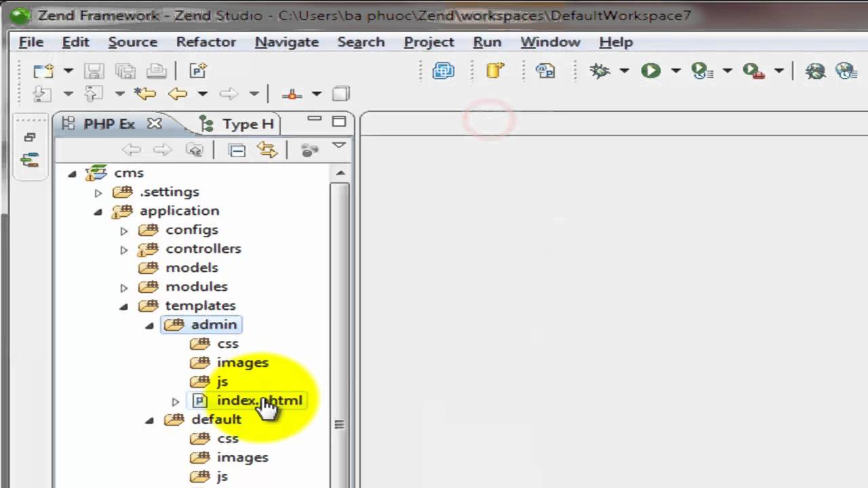Viewport: 868px width, 488px height.
Task: Close the PHP Ex tab
Action: point(155,123)
